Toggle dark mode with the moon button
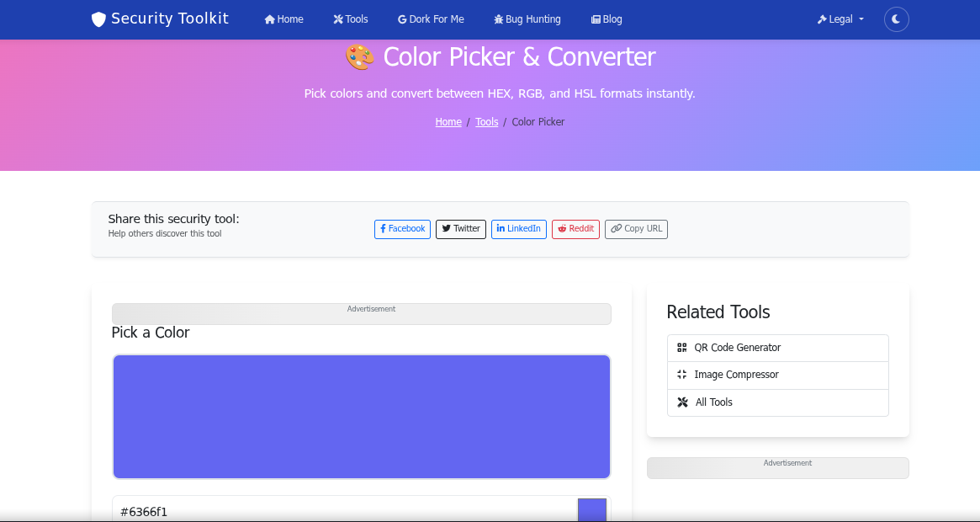 coord(896,19)
